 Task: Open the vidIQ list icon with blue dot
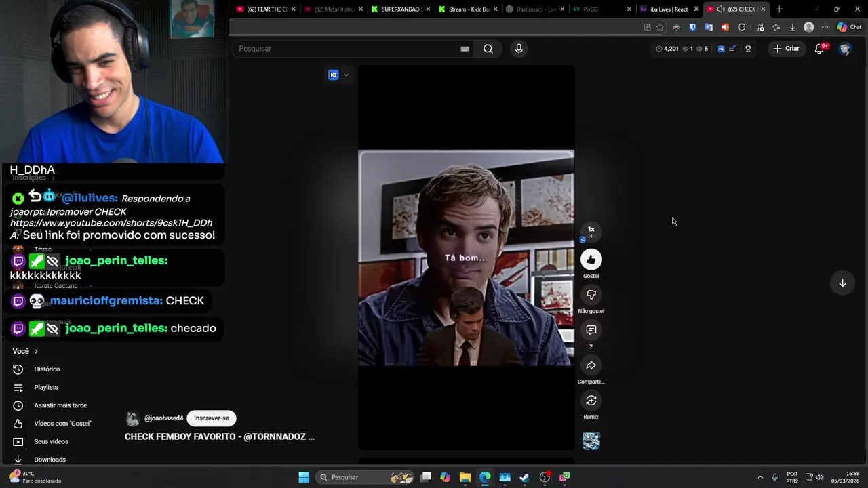[732, 49]
